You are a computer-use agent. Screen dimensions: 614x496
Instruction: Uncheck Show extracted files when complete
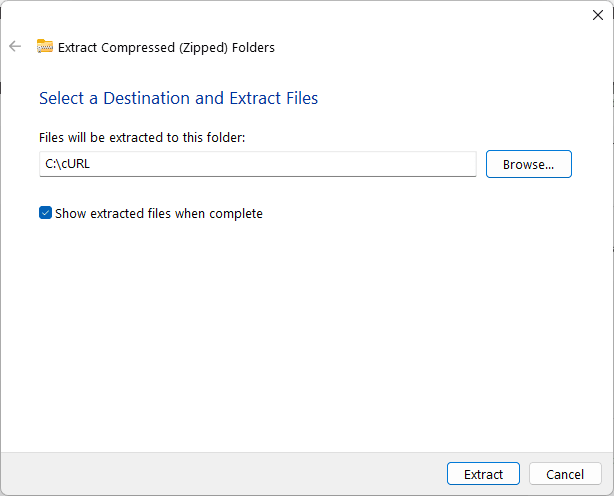[45, 213]
